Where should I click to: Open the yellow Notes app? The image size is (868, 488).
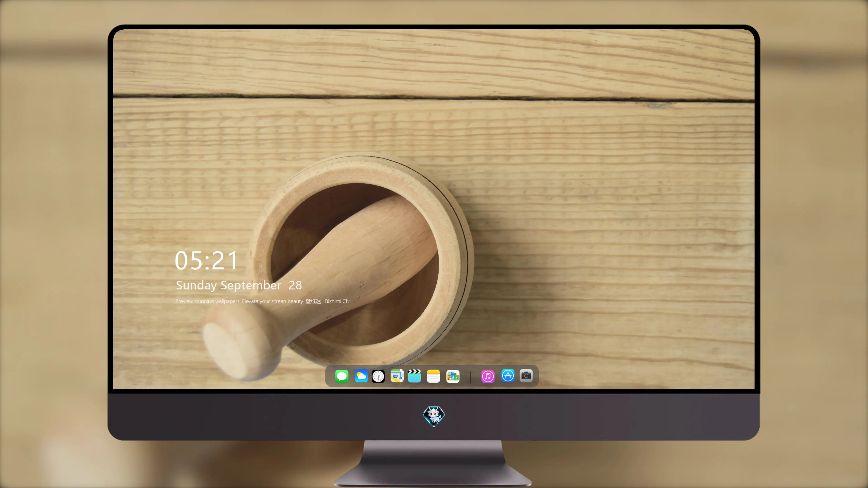point(433,376)
